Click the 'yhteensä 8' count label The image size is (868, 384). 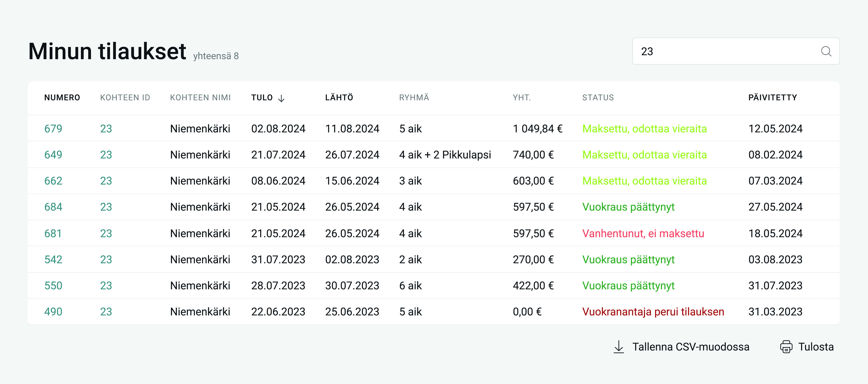tap(216, 56)
